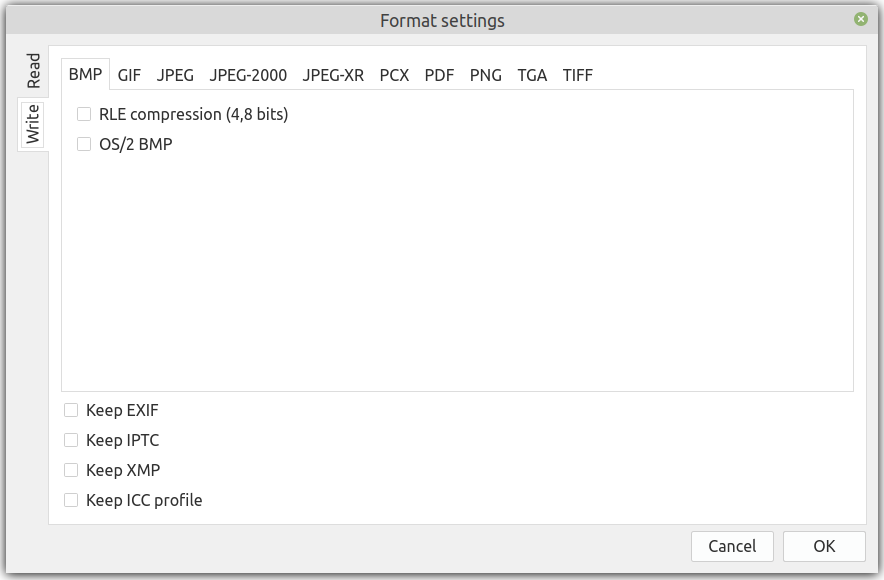Open the TIFF settings tab
884x580 pixels.
[x=577, y=75]
